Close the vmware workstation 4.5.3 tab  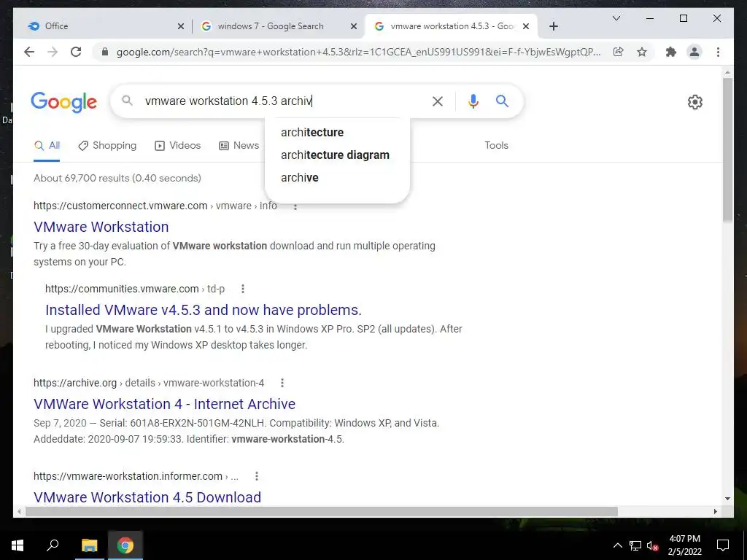point(526,26)
